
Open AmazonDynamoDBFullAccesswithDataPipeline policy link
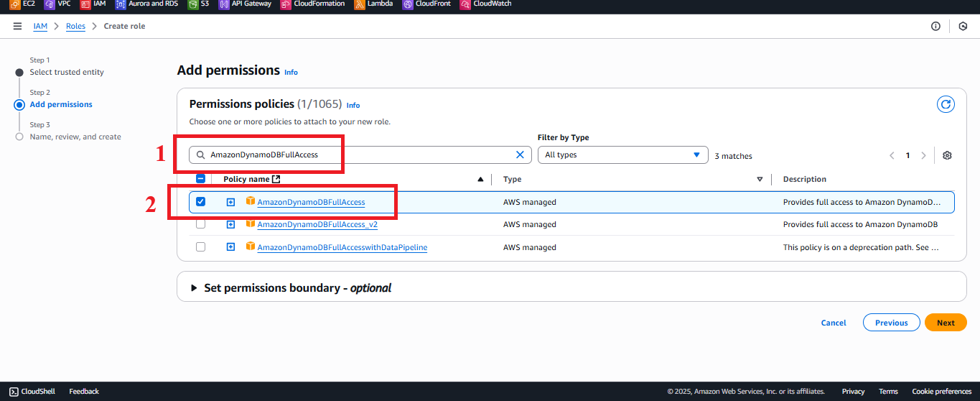(x=342, y=247)
